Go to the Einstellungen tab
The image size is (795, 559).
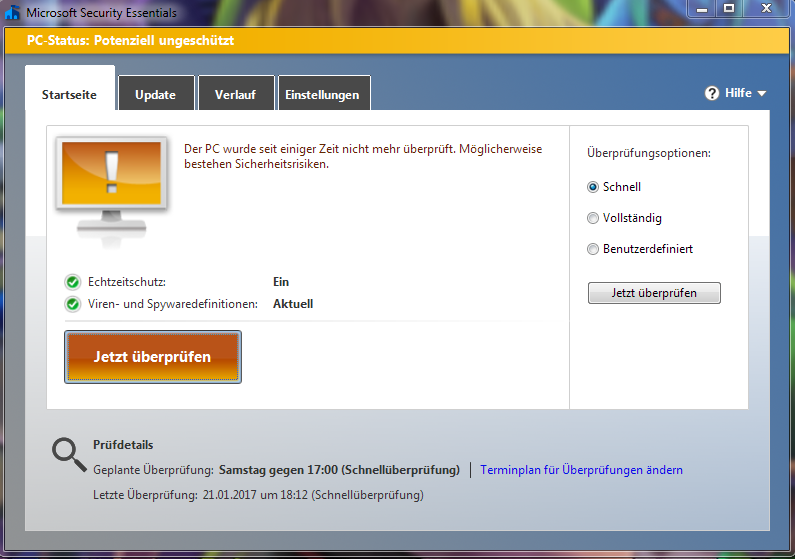tap(324, 93)
